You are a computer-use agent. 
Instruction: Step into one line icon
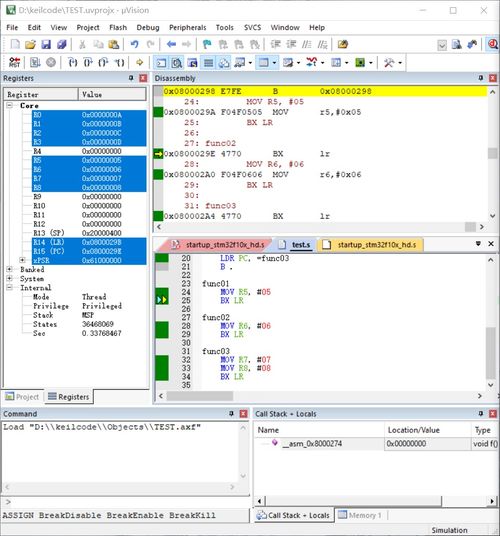coord(72,63)
